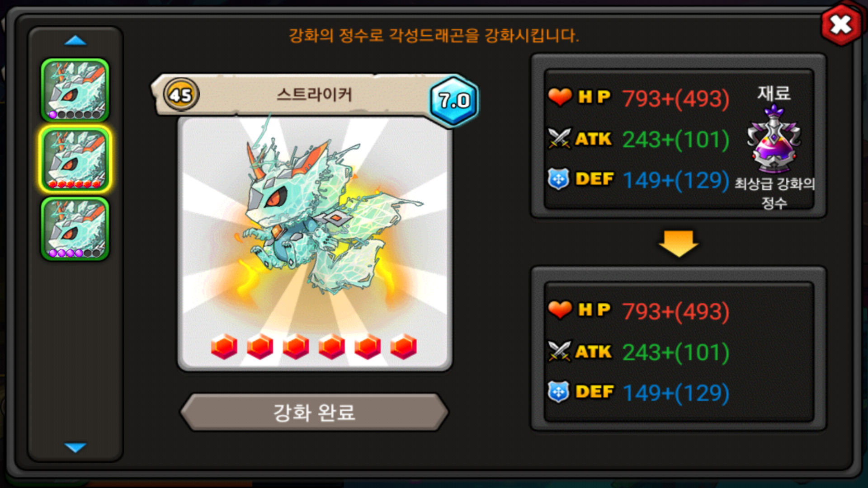Click the crossed swords ATK icon in the top panel
Viewport: 868px width, 488px height.
[559, 138]
